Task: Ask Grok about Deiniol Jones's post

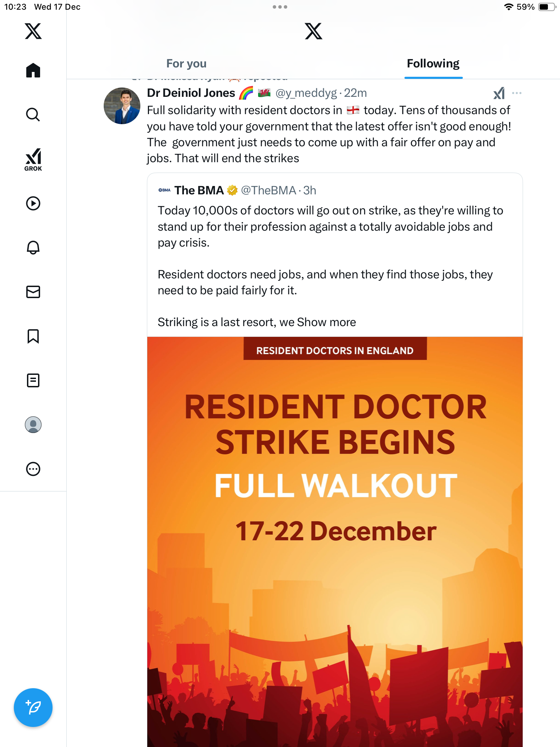Action: 499,93
